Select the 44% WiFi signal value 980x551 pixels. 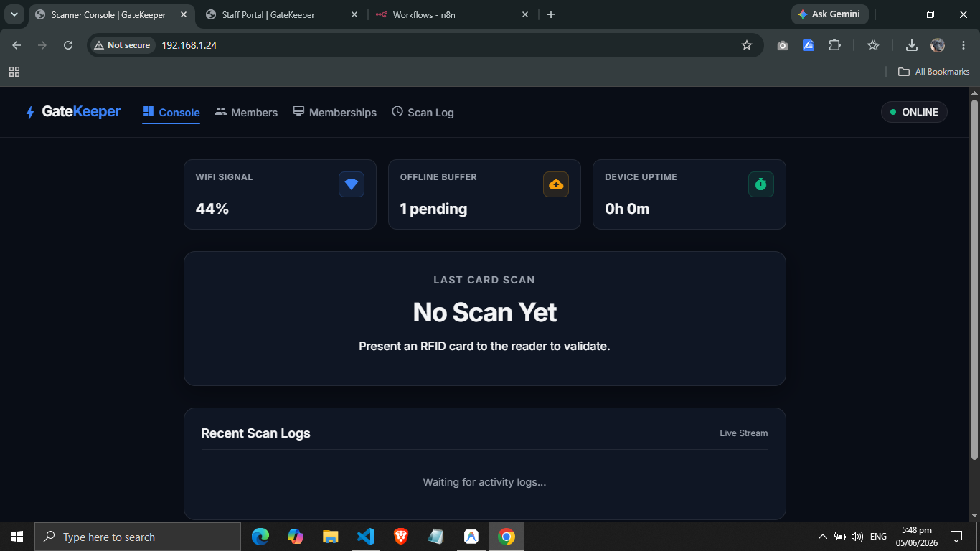point(212,209)
